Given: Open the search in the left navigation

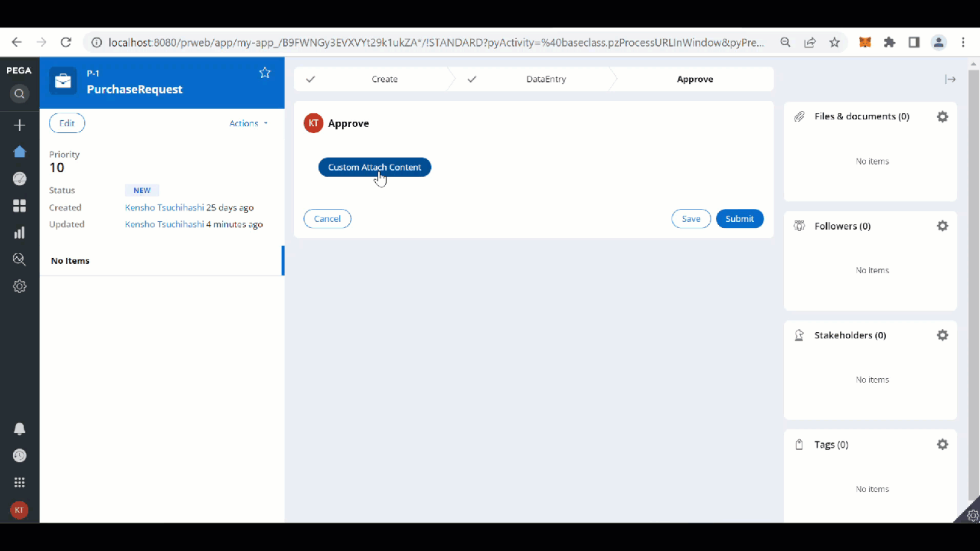Looking at the screenshot, I should pos(19,93).
